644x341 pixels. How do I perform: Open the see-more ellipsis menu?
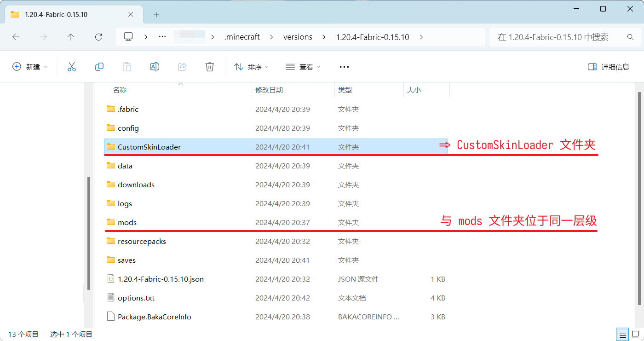pyautogui.click(x=344, y=66)
